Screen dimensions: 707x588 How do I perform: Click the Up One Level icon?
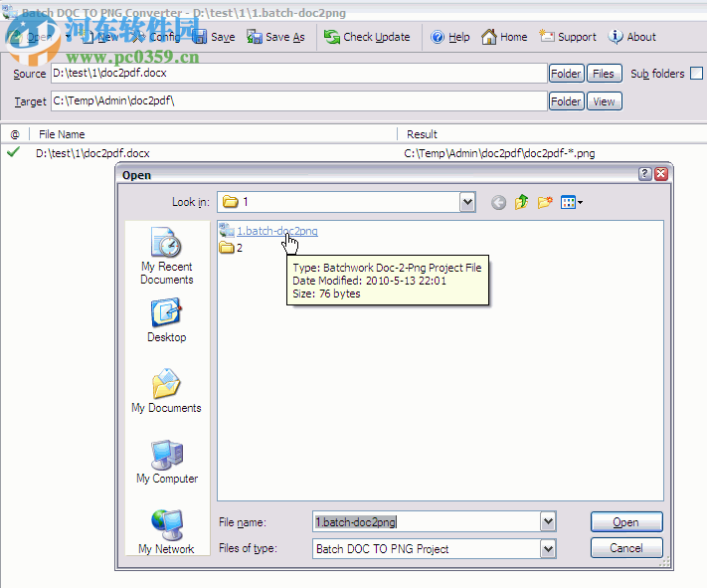[x=522, y=202]
